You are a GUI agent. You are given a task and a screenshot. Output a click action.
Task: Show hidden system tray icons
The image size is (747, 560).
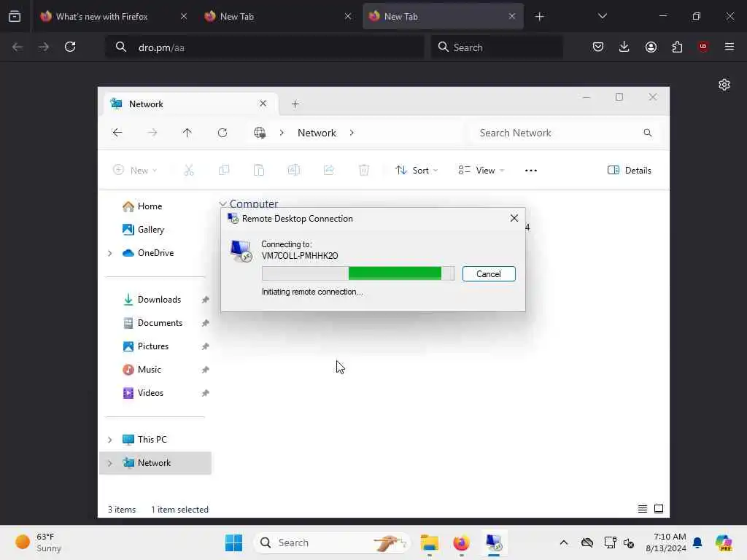pyautogui.click(x=564, y=542)
